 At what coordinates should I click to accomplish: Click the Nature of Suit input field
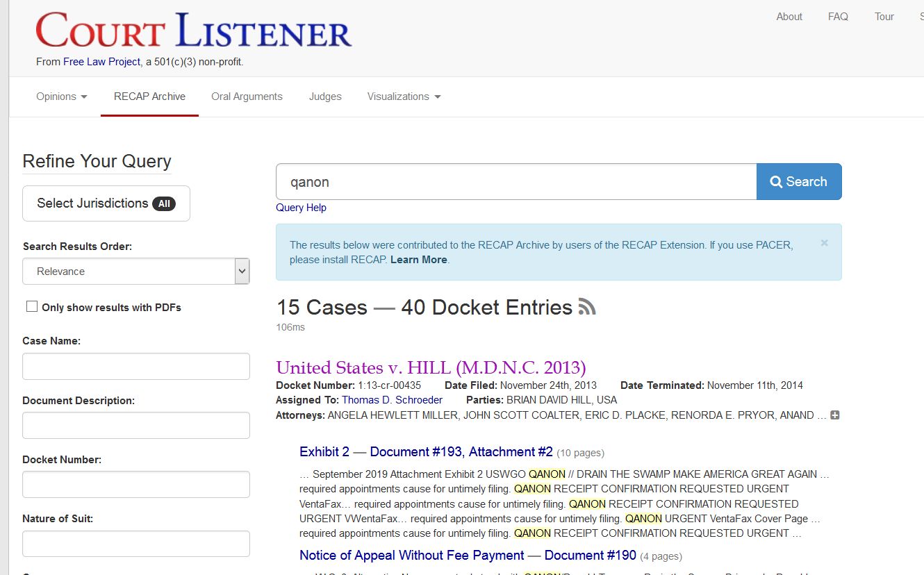pyautogui.click(x=136, y=544)
